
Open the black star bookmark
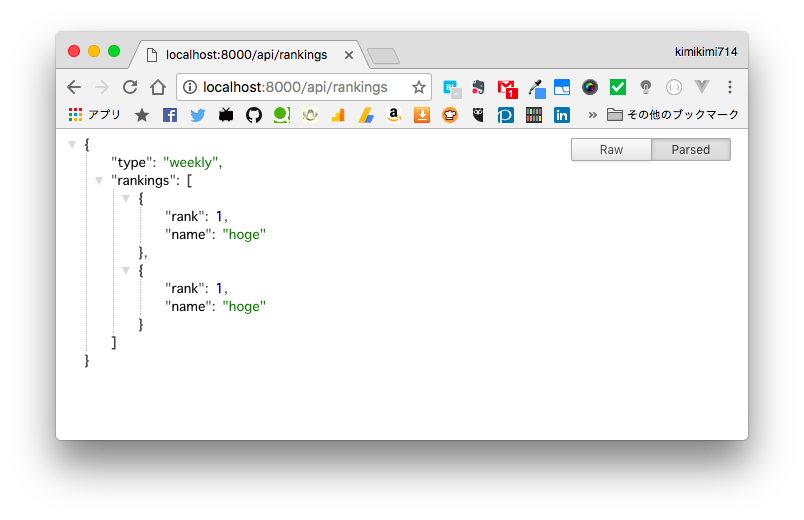coord(142,115)
